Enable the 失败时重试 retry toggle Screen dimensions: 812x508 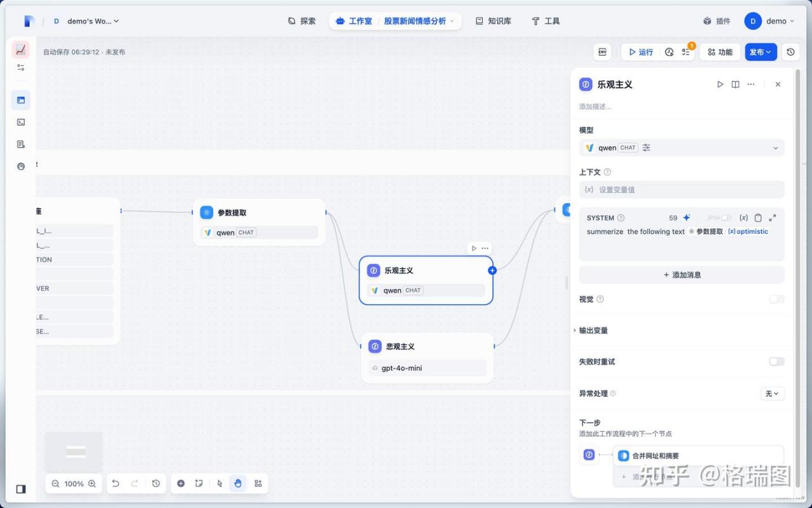776,361
